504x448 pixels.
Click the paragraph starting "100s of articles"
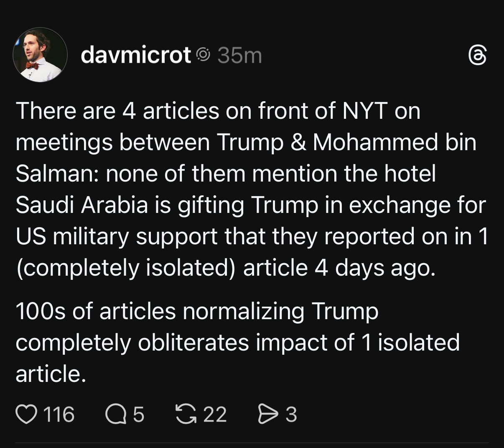237,342
